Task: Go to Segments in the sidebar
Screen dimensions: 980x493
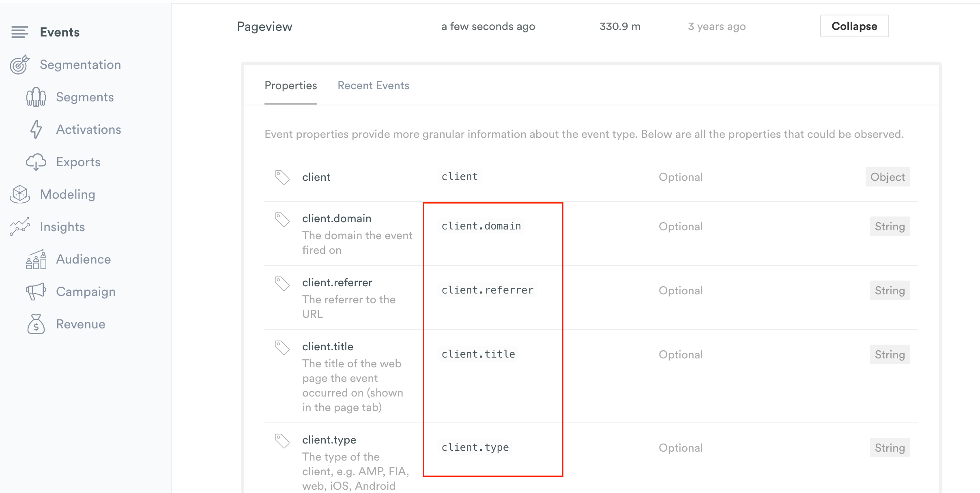Action: 85,97
